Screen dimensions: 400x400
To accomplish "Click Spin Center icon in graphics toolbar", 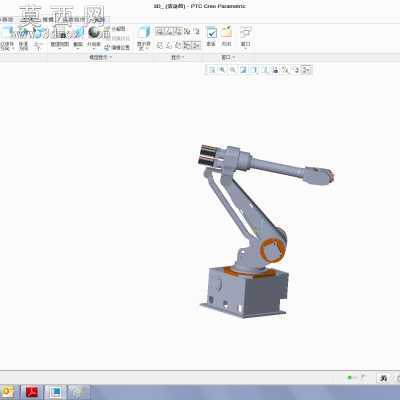I will [x=306, y=69].
